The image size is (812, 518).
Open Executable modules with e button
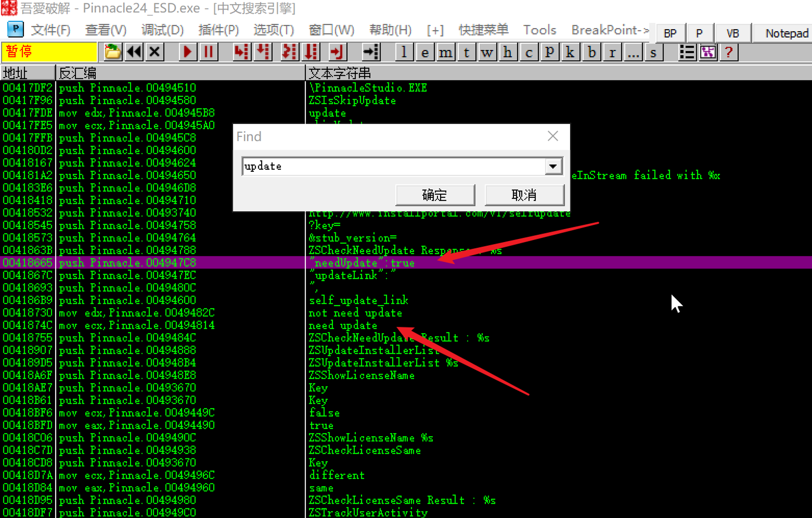425,52
